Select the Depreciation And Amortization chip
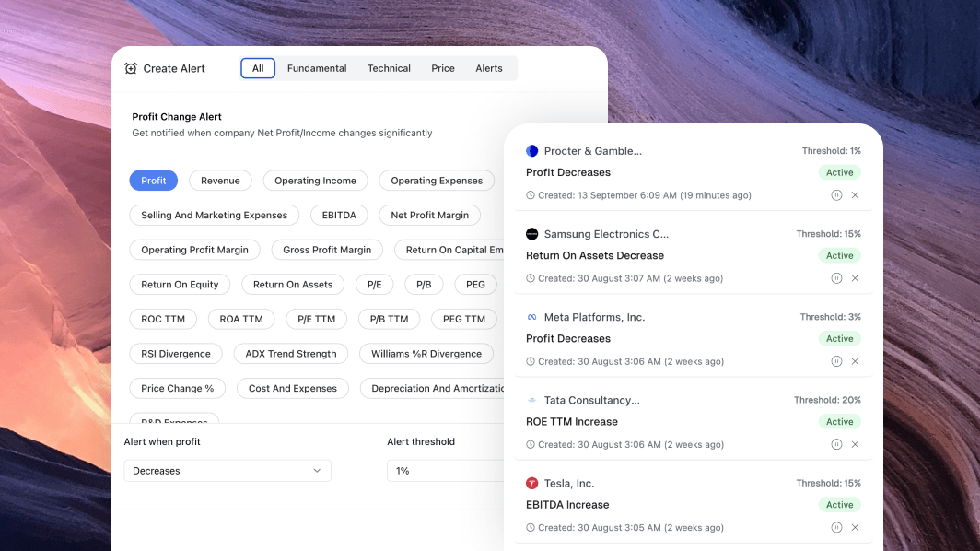 click(433, 389)
